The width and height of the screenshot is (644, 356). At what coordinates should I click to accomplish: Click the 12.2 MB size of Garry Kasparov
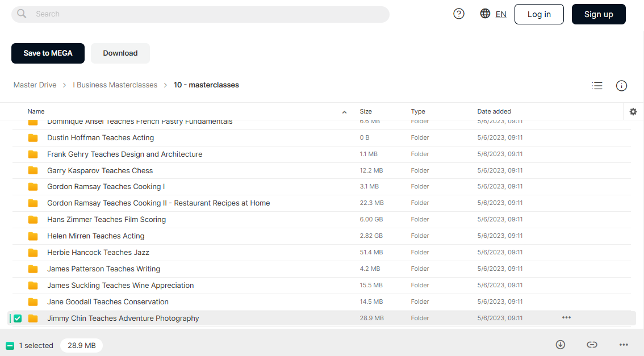(371, 170)
